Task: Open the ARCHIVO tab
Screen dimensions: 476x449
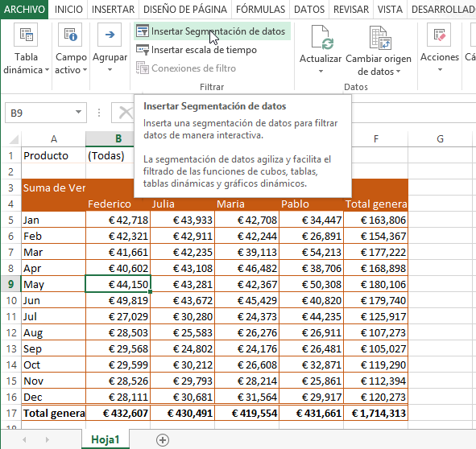Action: [x=24, y=10]
